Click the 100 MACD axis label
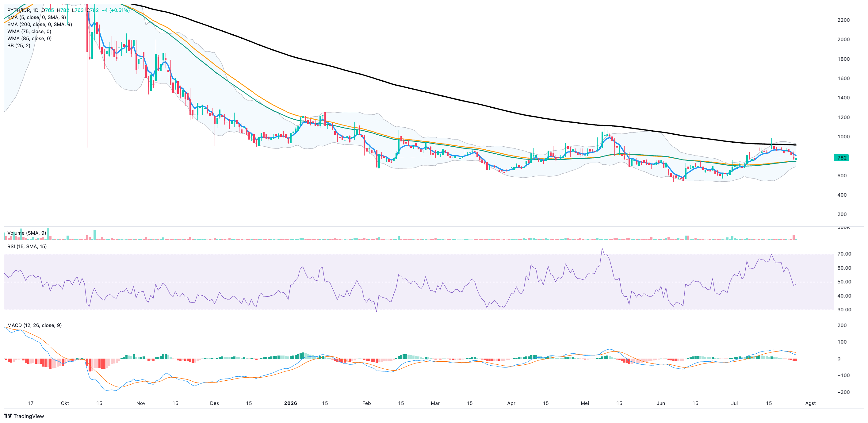 coord(842,342)
